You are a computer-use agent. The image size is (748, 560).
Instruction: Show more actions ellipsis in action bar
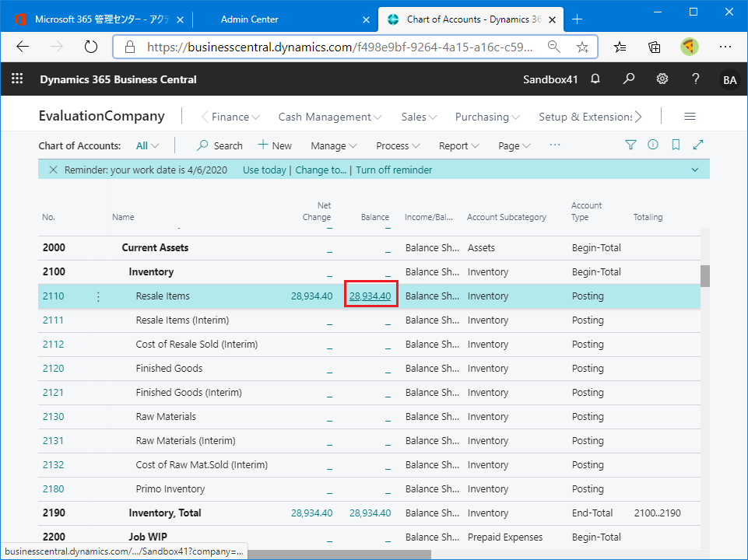pos(554,145)
